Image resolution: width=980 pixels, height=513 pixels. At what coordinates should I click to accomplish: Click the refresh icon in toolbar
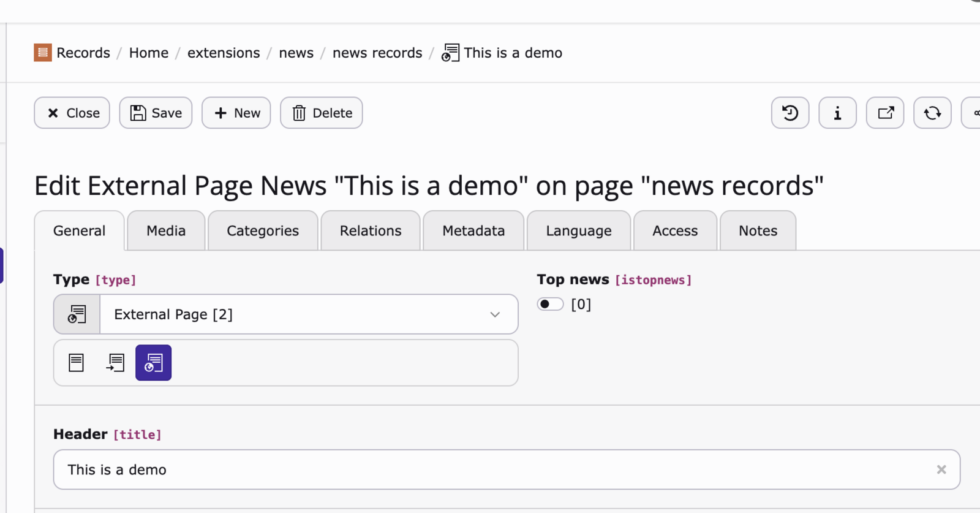[932, 113]
